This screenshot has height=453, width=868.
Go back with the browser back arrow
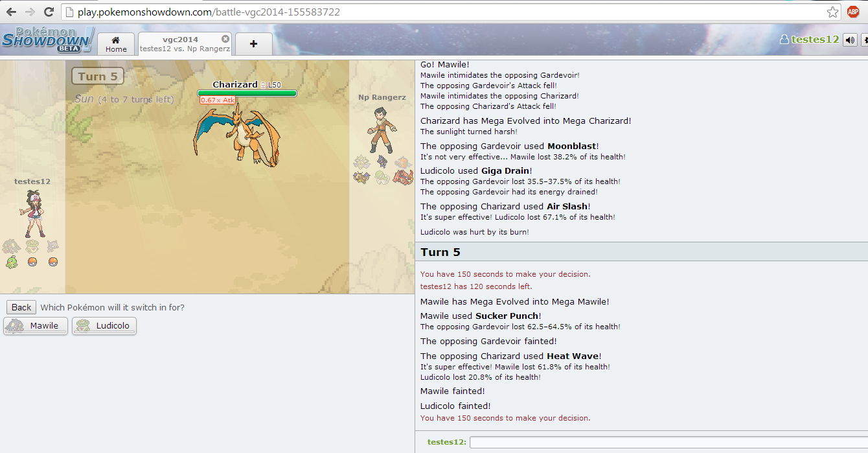pos(12,12)
